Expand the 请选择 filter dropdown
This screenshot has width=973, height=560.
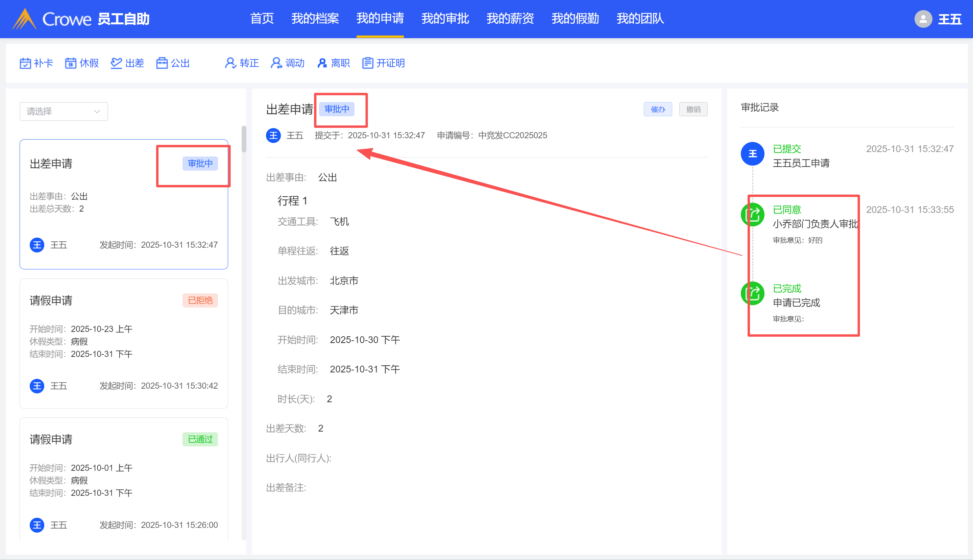(x=64, y=112)
